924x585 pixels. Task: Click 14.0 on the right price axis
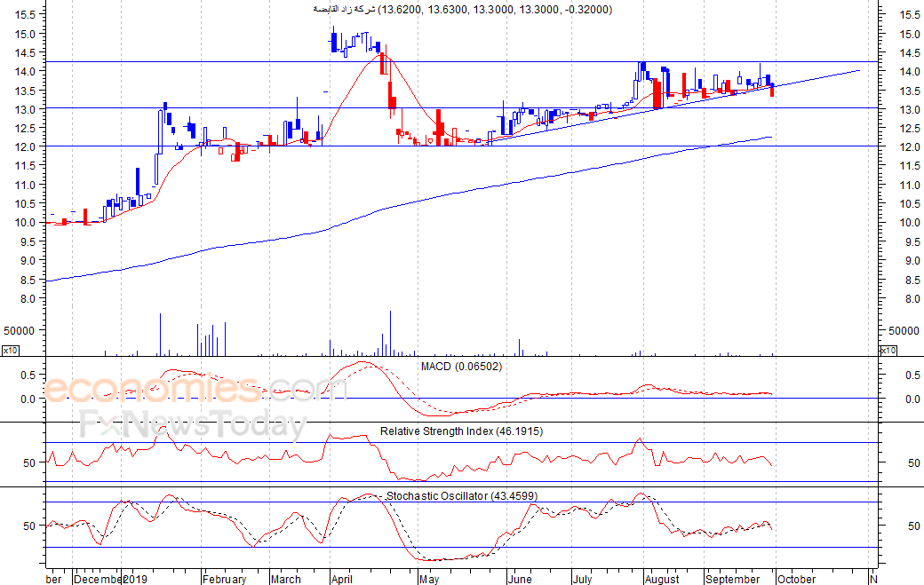tap(910, 72)
